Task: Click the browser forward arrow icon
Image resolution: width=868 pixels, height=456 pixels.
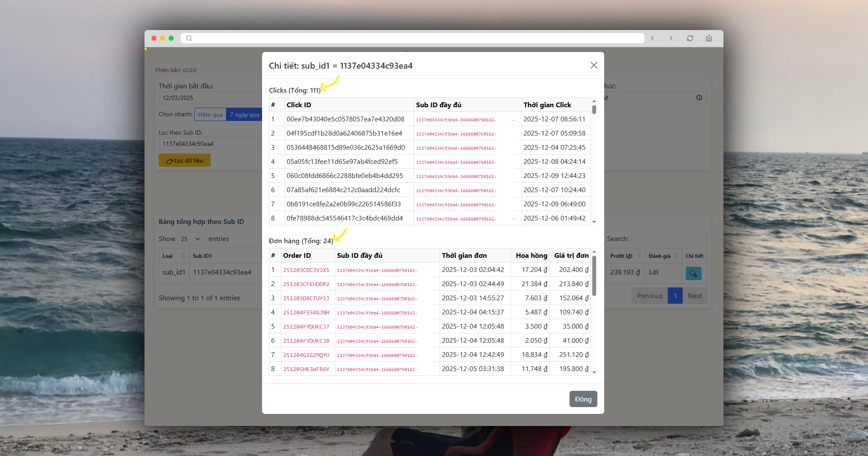Action: point(671,38)
